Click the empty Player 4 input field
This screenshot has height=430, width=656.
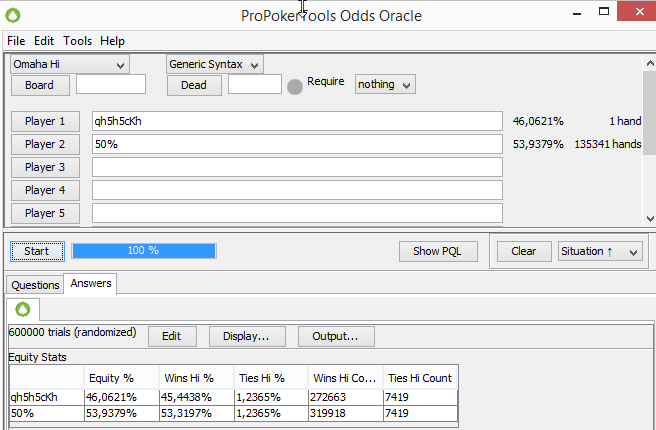point(297,190)
